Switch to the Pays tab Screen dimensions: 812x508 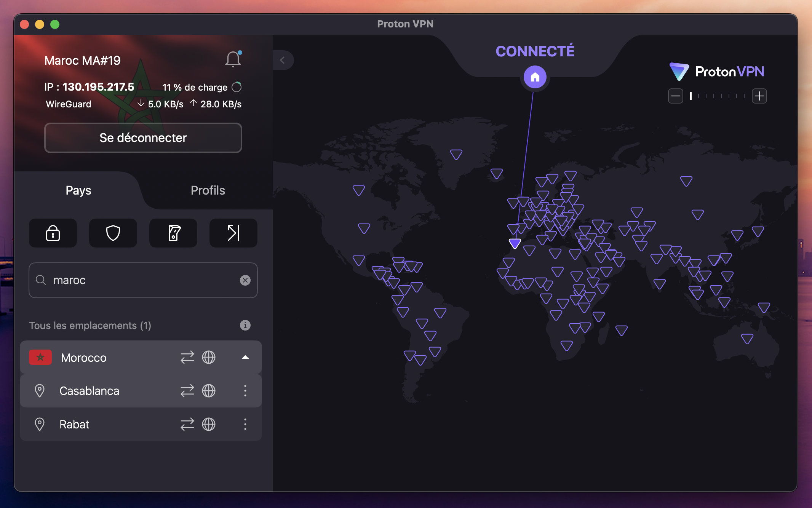(78, 190)
